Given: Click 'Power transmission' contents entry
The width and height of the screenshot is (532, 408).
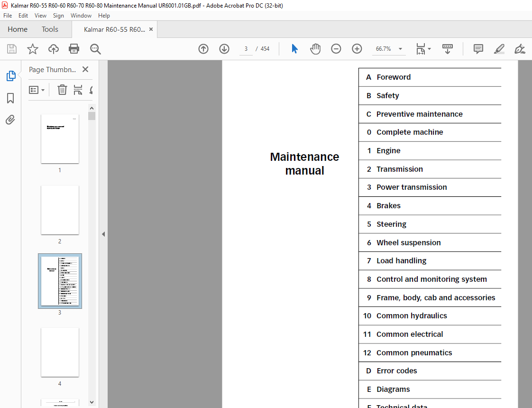Looking at the screenshot, I should click(412, 187).
